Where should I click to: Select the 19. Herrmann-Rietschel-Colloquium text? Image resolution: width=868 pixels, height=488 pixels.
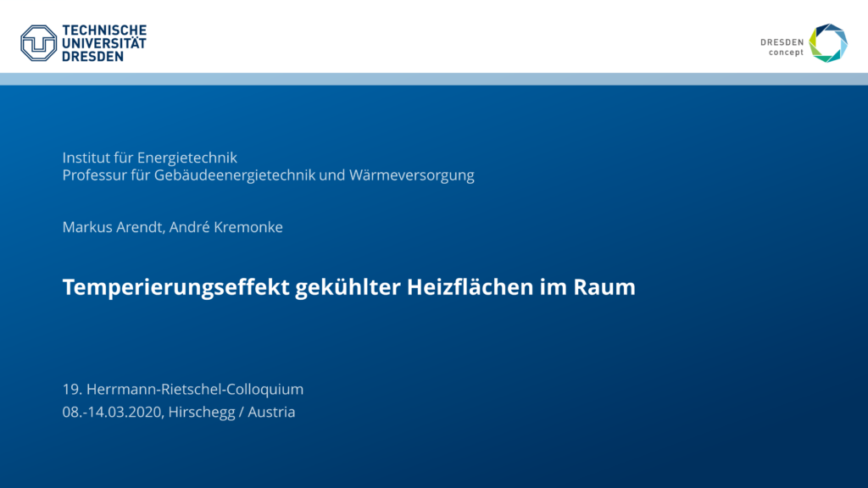pos(182,390)
